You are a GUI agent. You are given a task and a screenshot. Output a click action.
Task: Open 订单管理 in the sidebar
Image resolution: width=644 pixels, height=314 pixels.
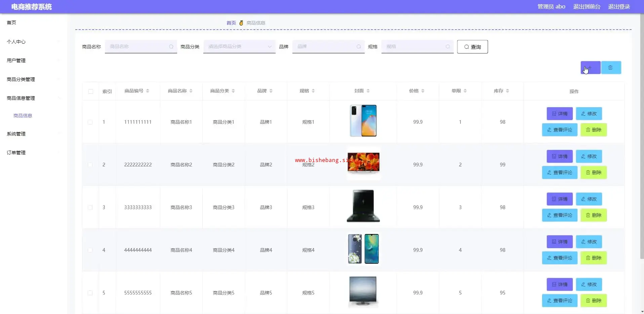16,153
